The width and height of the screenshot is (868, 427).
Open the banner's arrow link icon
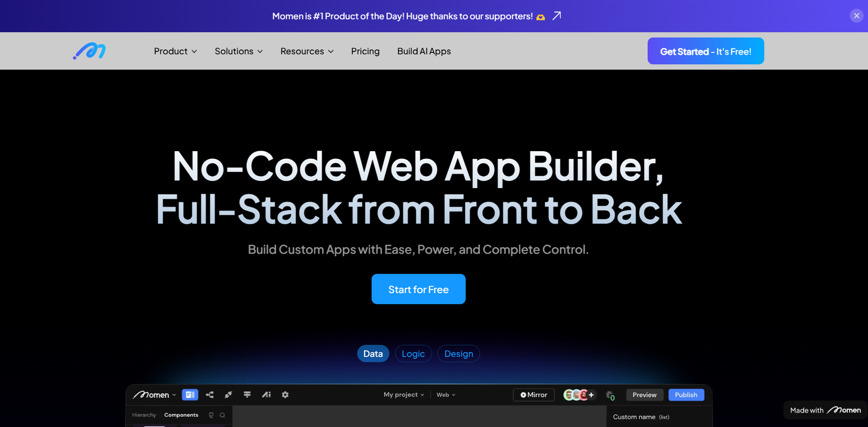pyautogui.click(x=557, y=16)
